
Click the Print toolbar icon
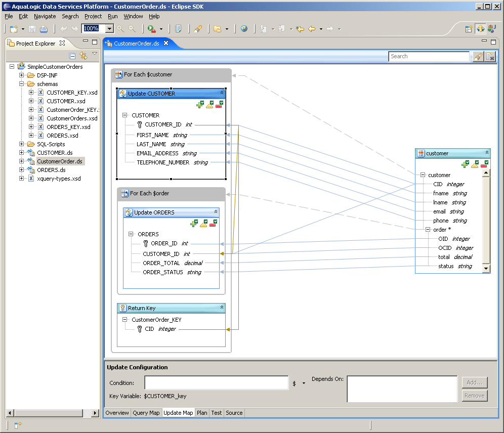44,29
